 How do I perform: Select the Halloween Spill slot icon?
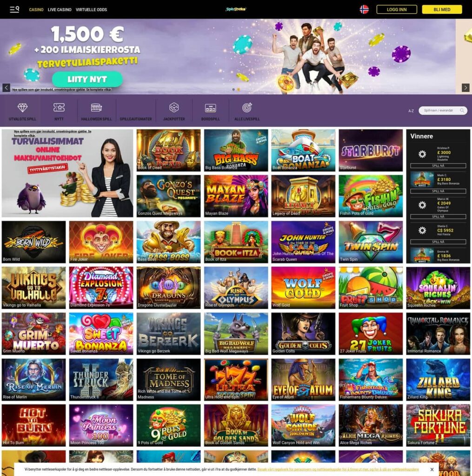(96, 107)
